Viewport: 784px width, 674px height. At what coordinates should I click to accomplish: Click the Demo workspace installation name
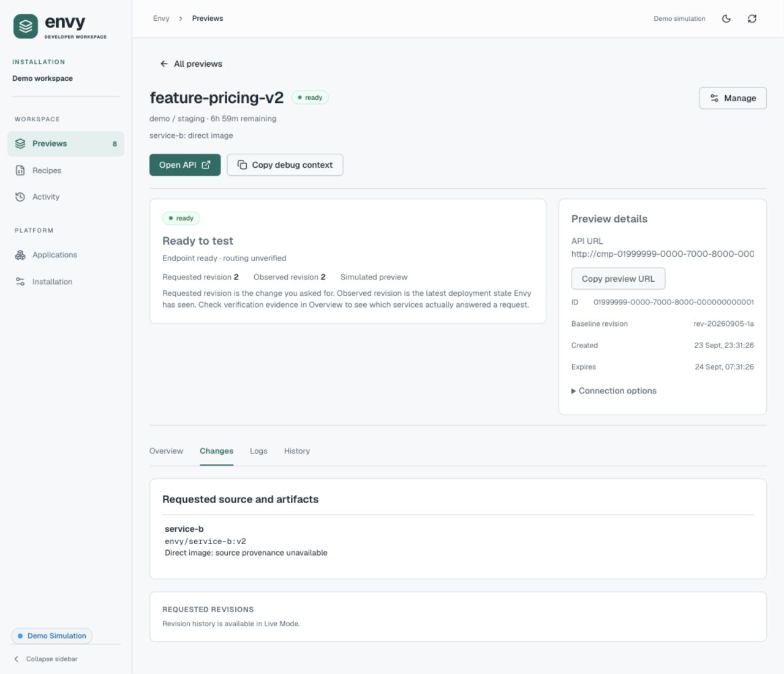[x=42, y=78]
